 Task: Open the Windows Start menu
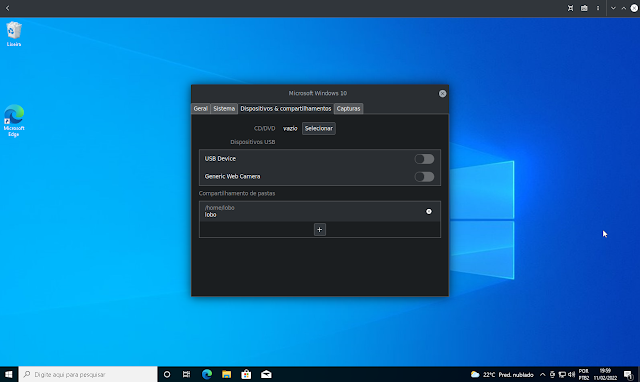pos(9,374)
